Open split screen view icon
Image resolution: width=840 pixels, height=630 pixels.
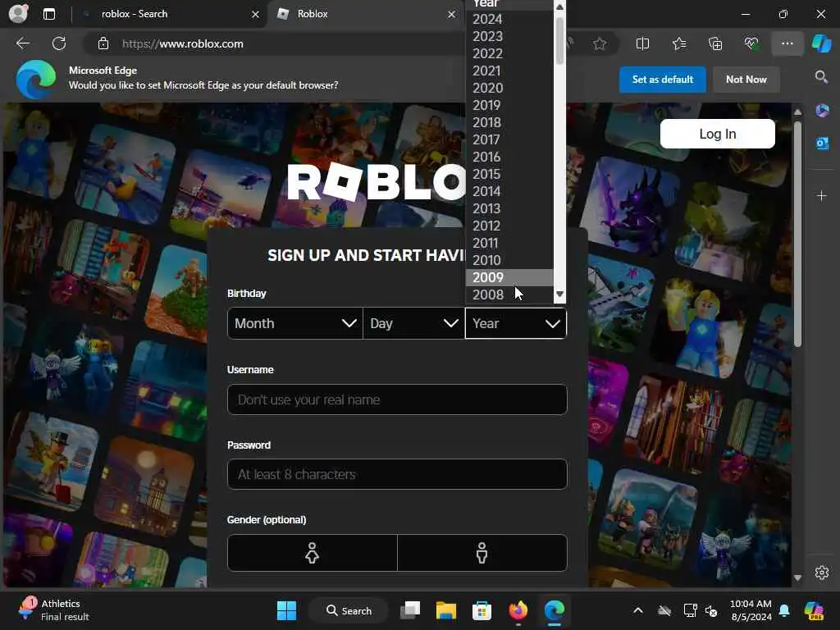pos(642,44)
